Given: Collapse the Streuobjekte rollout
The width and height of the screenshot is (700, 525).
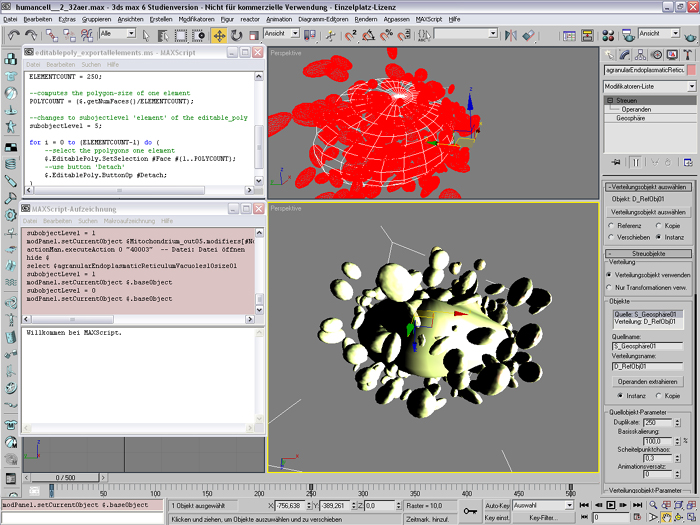Looking at the screenshot, I should pos(650,254).
